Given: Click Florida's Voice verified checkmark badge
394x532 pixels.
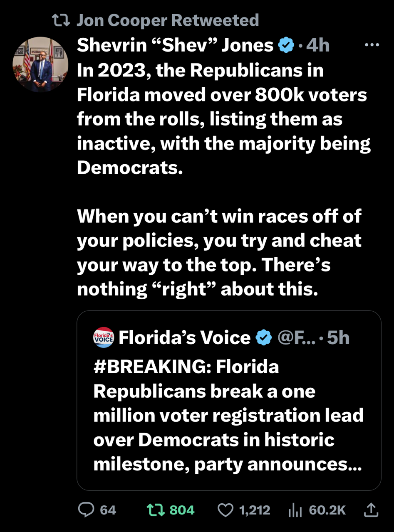Looking at the screenshot, I should click(x=263, y=338).
